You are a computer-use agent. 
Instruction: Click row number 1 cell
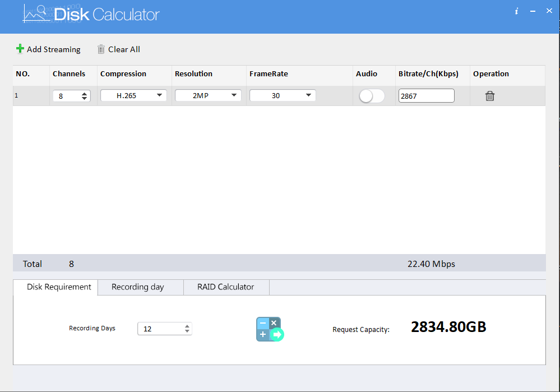[31, 95]
